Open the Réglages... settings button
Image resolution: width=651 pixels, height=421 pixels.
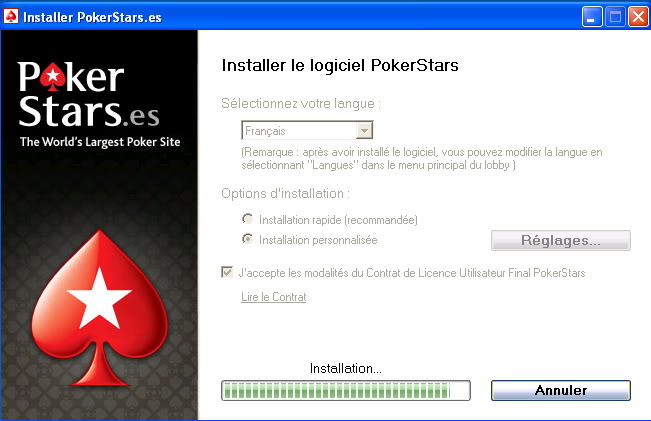pos(560,240)
